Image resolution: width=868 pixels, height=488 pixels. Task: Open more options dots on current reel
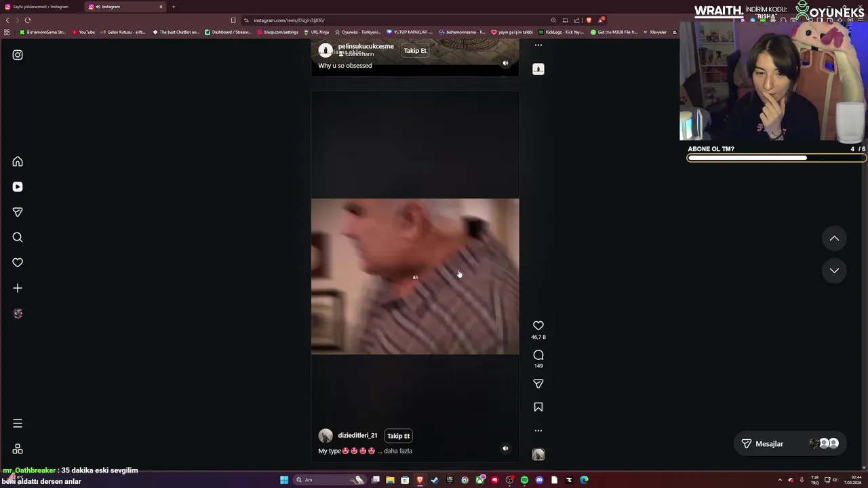pos(538,430)
